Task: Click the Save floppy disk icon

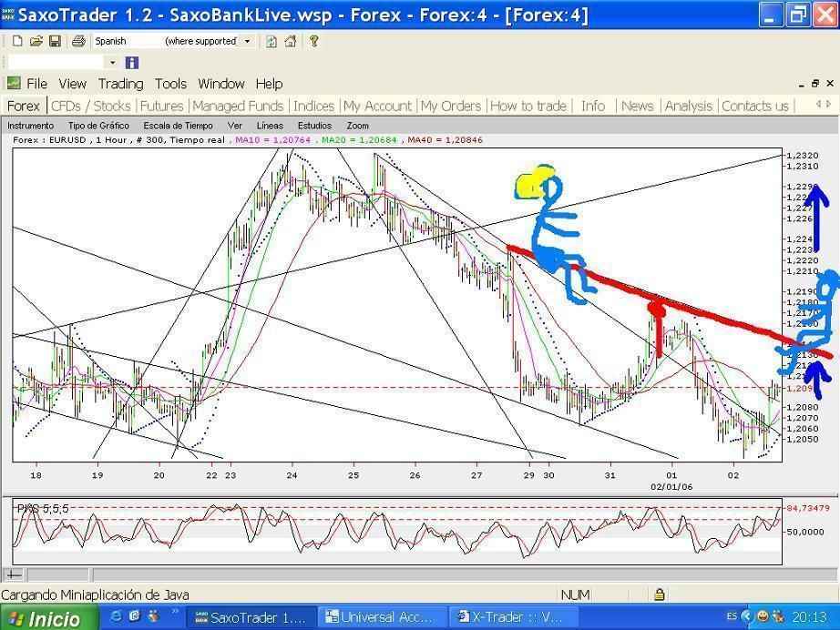Action: (x=55, y=41)
